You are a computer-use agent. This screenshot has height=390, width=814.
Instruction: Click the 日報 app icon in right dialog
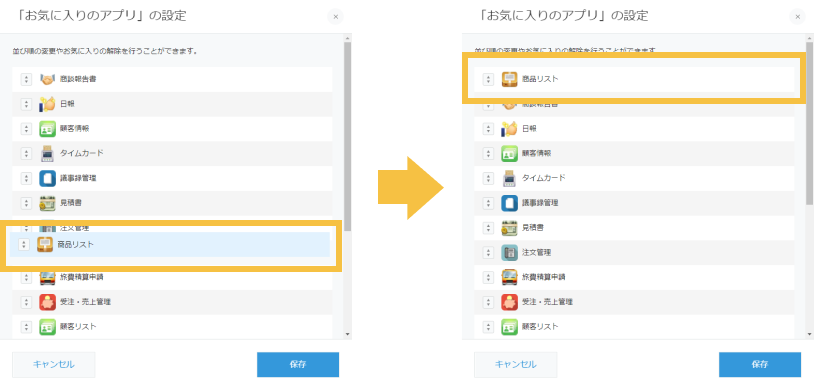click(509, 129)
